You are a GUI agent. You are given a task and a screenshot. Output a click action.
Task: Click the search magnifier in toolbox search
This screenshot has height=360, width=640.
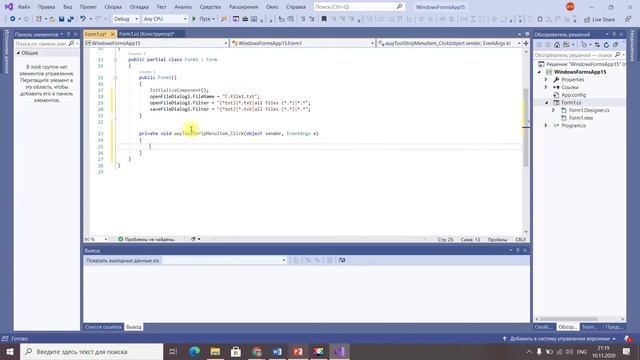(71, 43)
